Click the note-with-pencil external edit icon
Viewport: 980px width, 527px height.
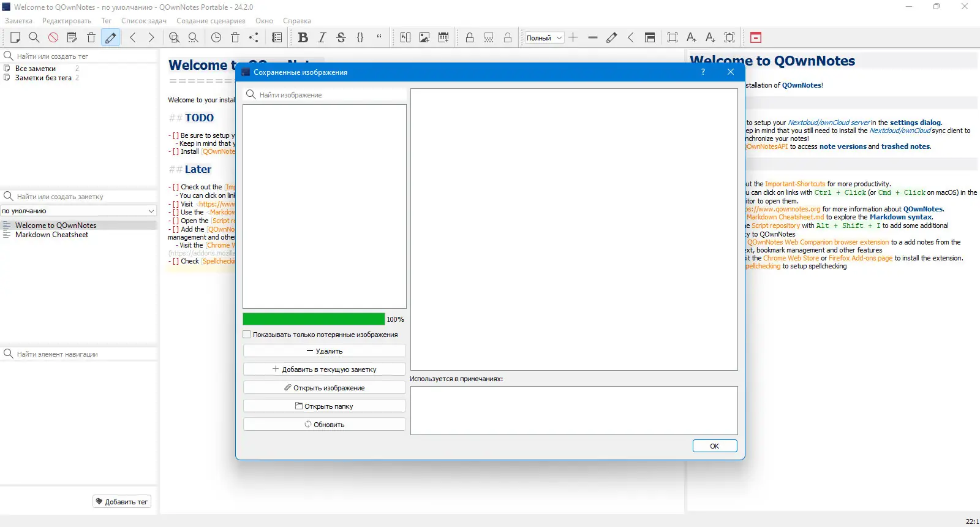click(72, 37)
